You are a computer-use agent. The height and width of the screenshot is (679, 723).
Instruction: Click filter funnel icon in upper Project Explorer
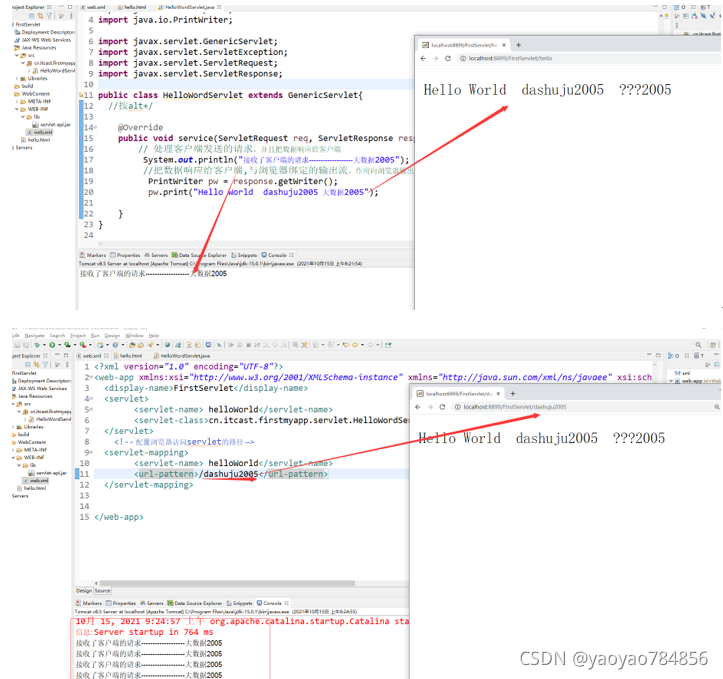click(x=49, y=16)
